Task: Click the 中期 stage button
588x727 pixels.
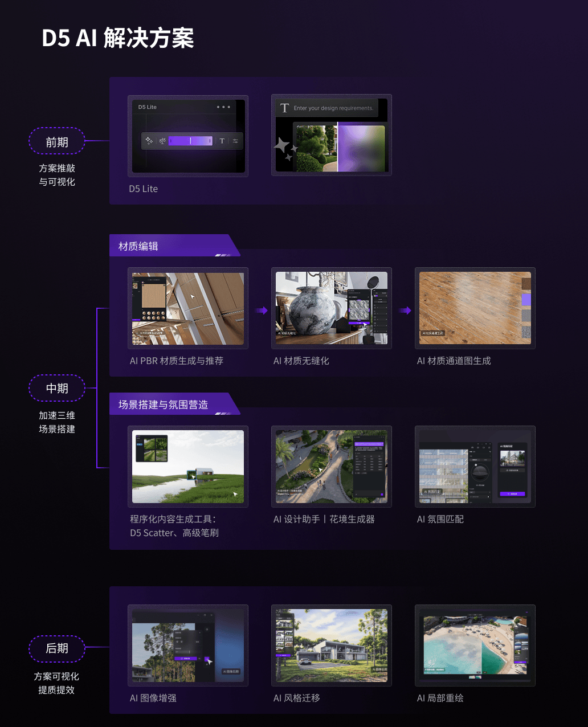Action: (x=57, y=389)
